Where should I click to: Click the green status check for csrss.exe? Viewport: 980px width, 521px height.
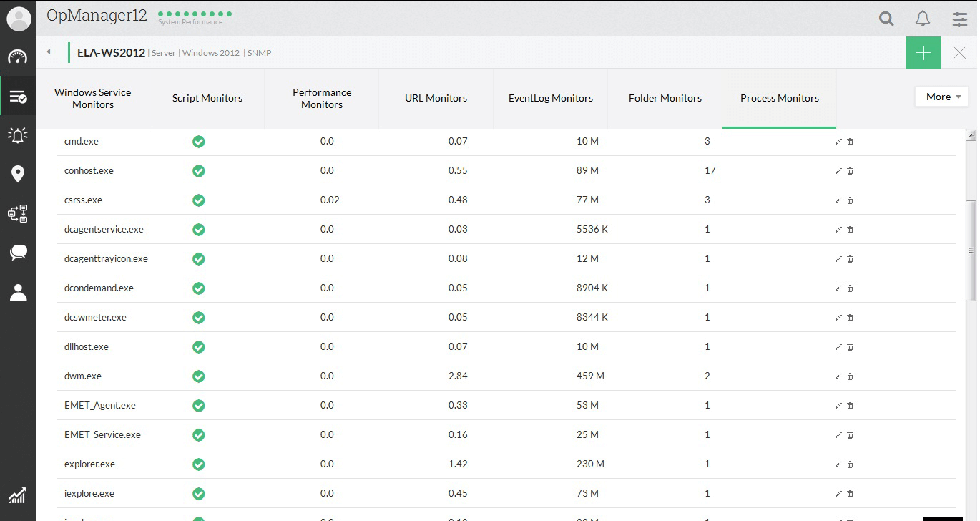(x=199, y=200)
